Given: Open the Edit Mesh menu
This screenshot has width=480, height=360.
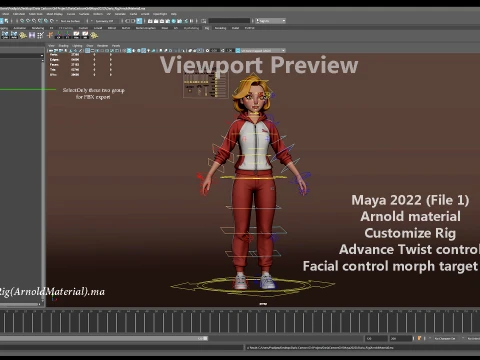Looking at the screenshot, I should coord(19,14).
